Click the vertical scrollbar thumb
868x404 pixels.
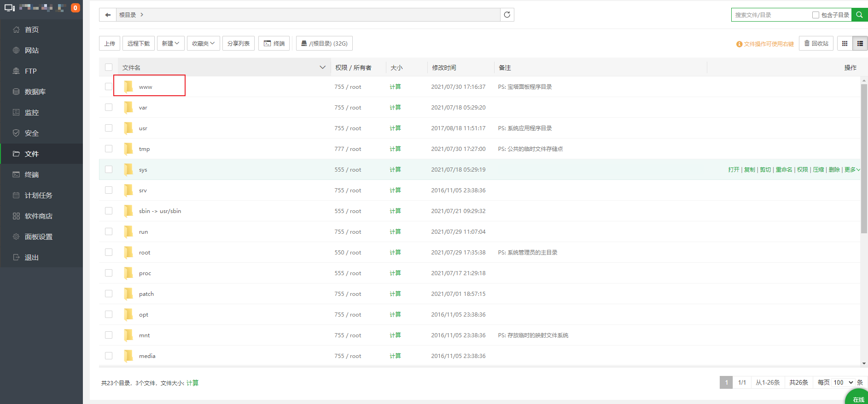[x=864, y=158]
